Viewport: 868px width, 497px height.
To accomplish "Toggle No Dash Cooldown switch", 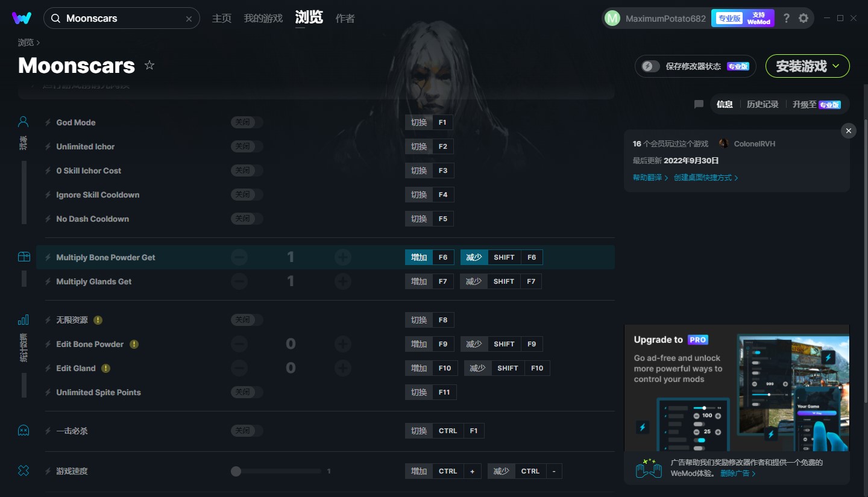I will (x=247, y=219).
